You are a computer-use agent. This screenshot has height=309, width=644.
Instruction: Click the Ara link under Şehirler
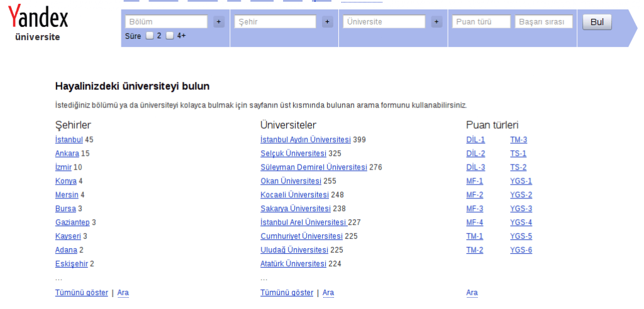(x=123, y=293)
